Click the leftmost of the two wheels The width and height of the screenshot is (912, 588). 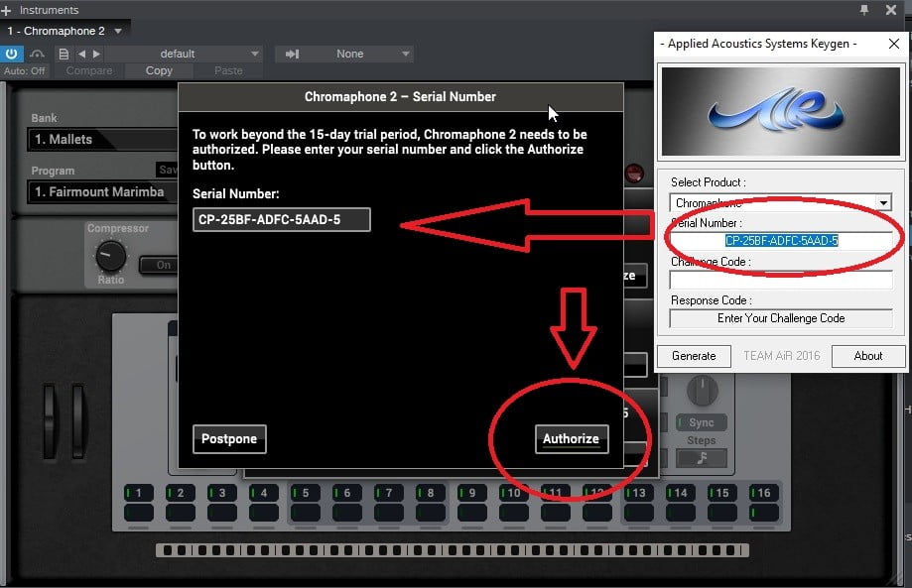pyautogui.click(x=50, y=420)
